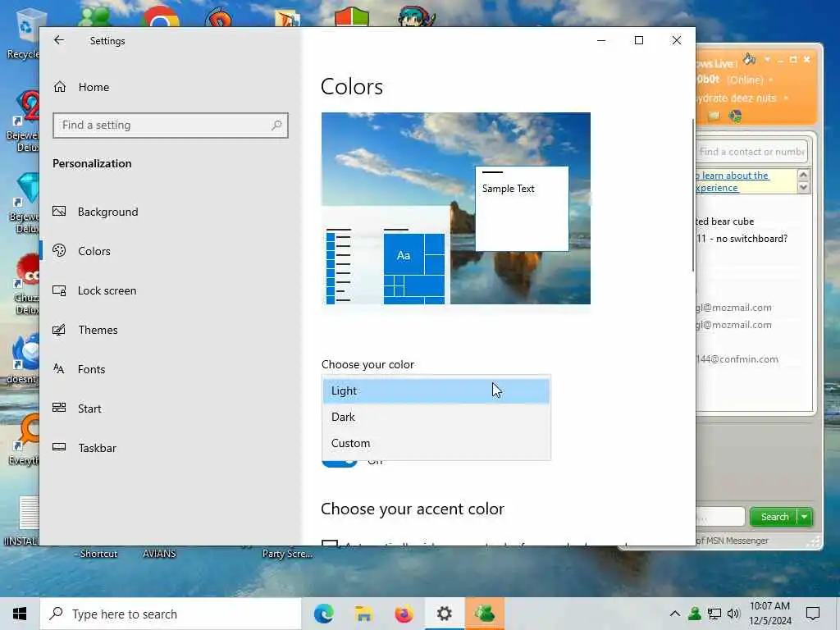The image size is (840, 630).
Task: Expand the personal message dropdown arrow in Messenger
Action: [x=786, y=98]
